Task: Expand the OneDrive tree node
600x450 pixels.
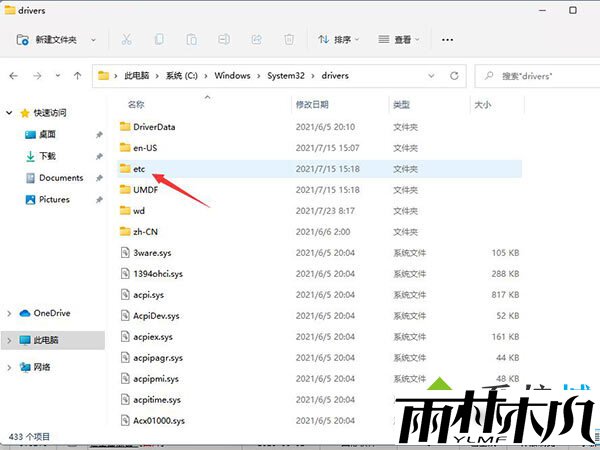Action: [10, 313]
